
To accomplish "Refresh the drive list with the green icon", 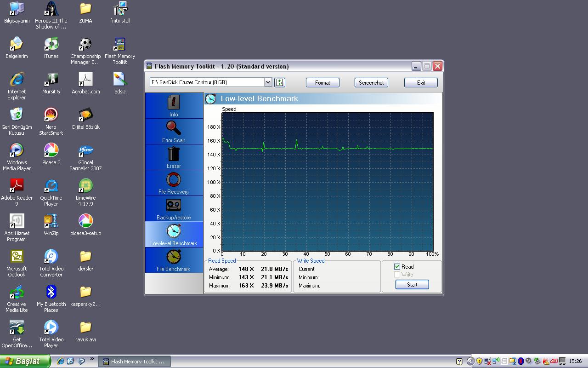I will tap(280, 82).
